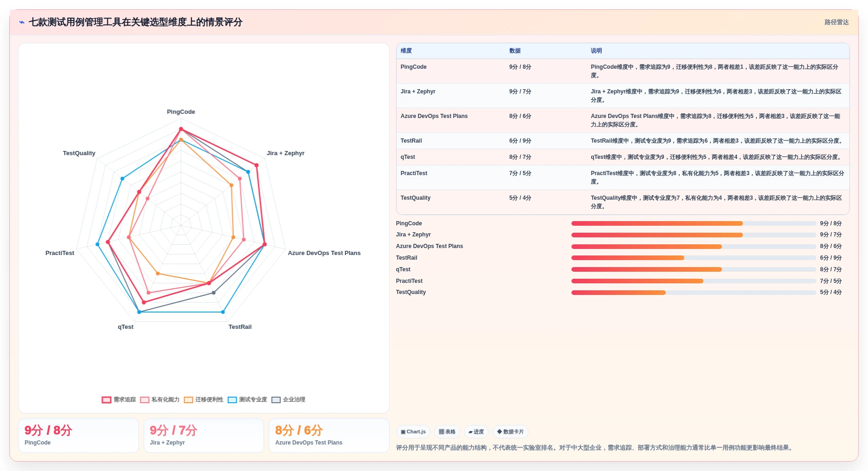
Task: Click 8分 / 7分 value beside qTest progress bar
Action: click(x=831, y=269)
